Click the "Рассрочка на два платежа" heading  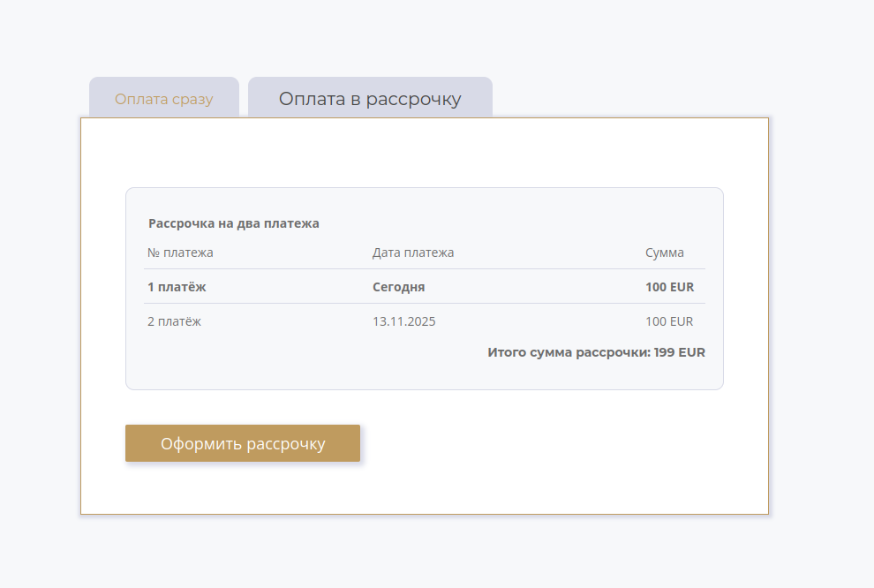click(234, 223)
